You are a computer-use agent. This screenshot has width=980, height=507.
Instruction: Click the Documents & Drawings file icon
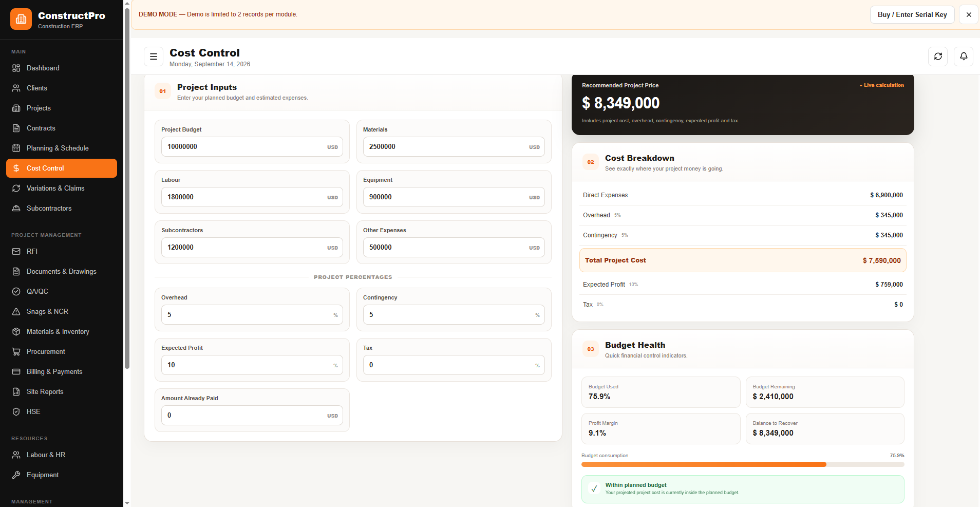16,272
